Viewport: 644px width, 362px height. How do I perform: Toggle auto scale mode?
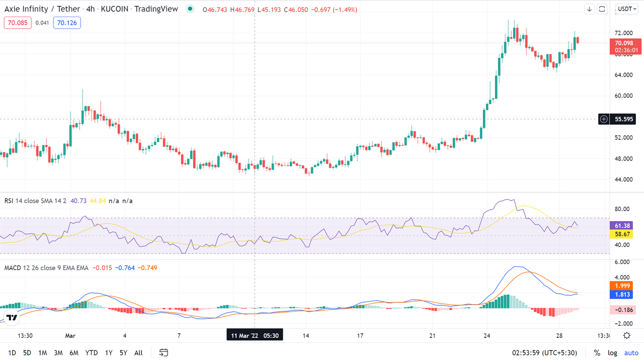pyautogui.click(x=631, y=353)
